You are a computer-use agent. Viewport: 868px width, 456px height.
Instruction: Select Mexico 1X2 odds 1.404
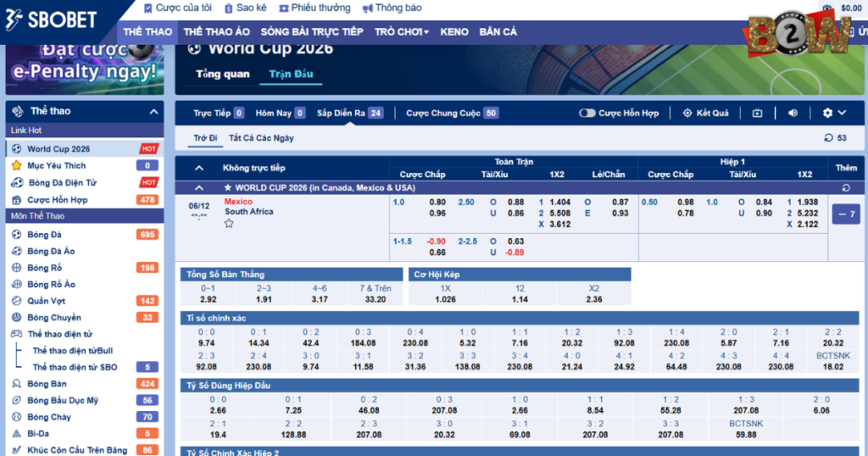point(559,202)
